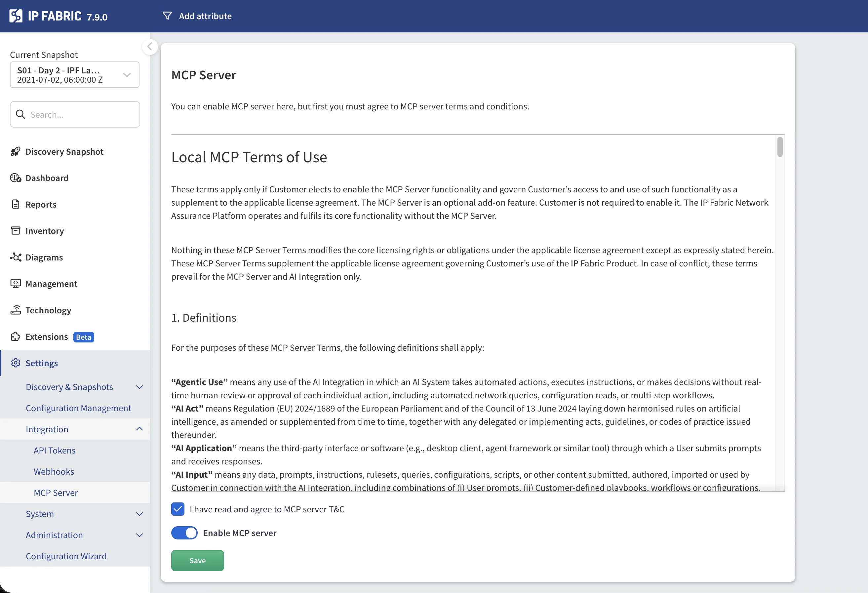Open Discovery Snapshot via rocket icon
This screenshot has width=868, height=593.
pos(15,152)
